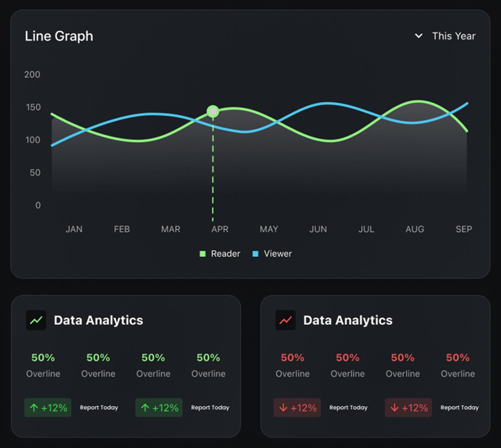Toggle the second green +12% indicator badge
Screen dimensions: 501x448
coord(159,408)
